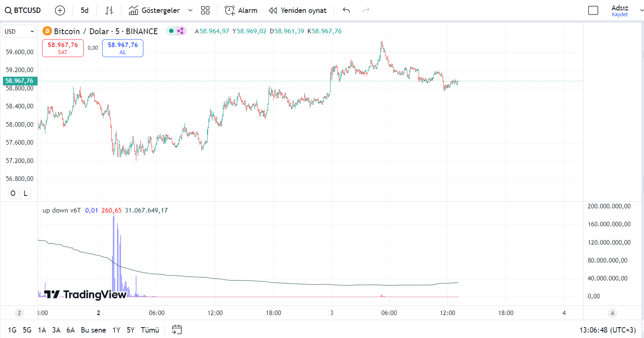Toggle the O scale button
This screenshot has width=644, height=338.
[x=13, y=193]
